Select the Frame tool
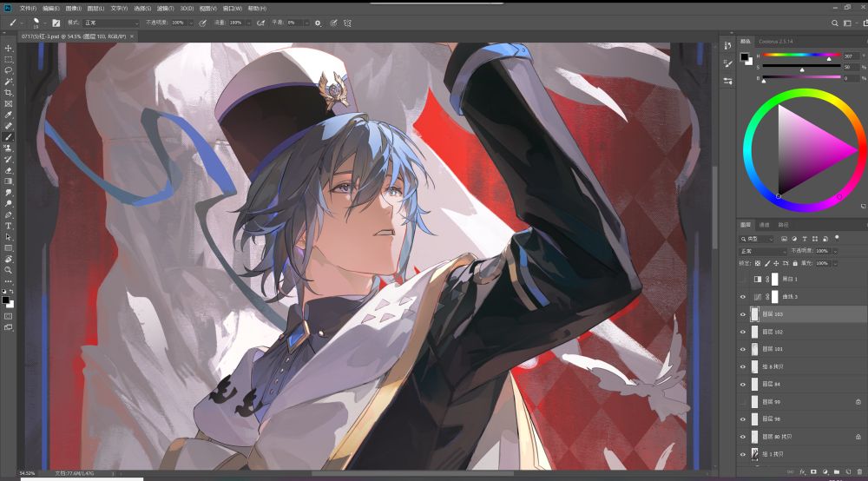Screen dimensions: 868x481 coord(9,104)
